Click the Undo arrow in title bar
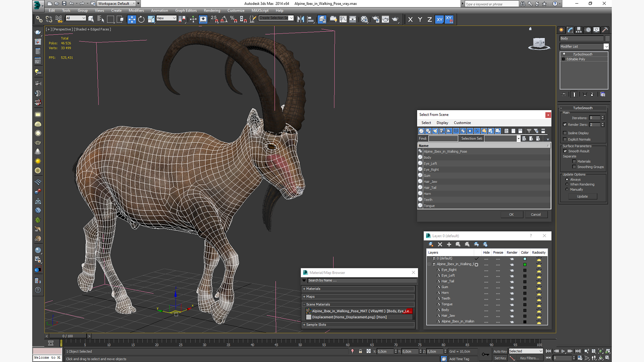 coord(71,3)
